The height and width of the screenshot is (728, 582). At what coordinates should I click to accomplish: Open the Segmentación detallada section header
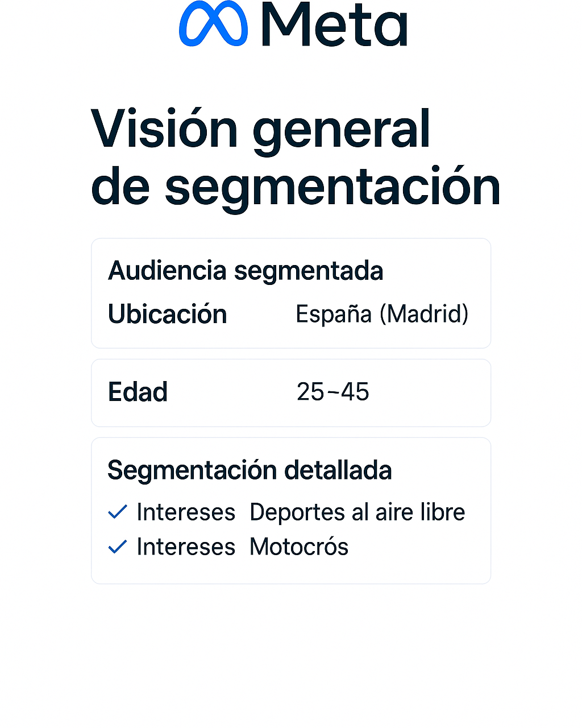[x=250, y=470]
